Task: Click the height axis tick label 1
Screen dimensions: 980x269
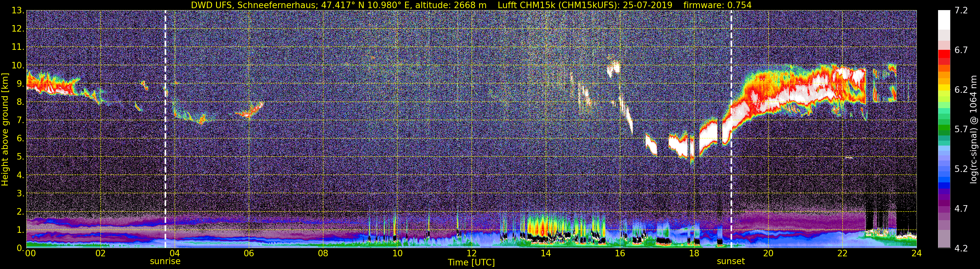Action: pos(20,230)
